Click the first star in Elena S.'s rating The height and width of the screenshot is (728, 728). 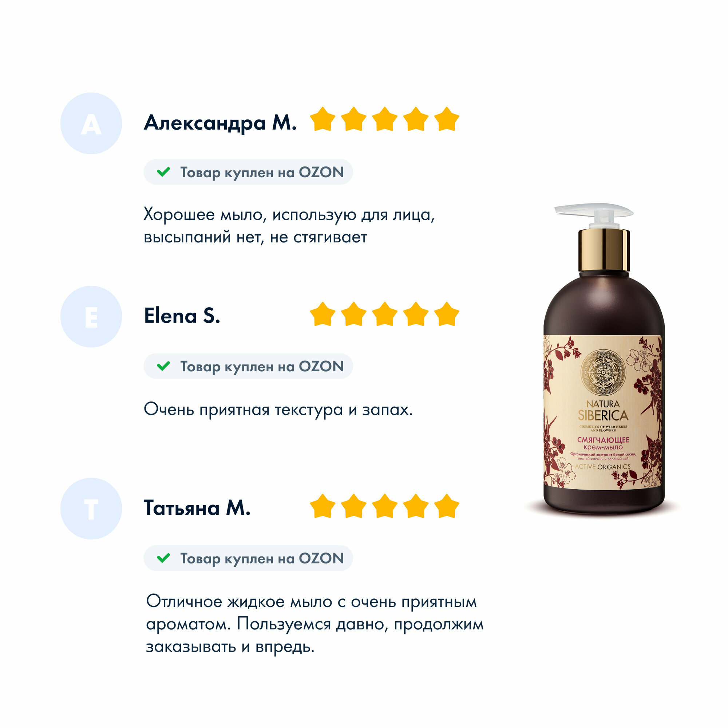(323, 314)
